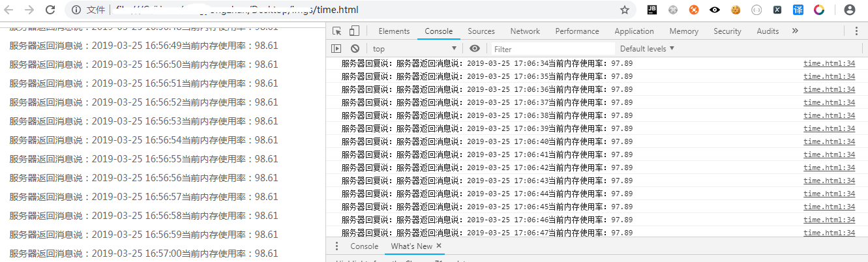868x262 pixels.
Task: Click the site info icon in address bar
Action: pos(76,10)
